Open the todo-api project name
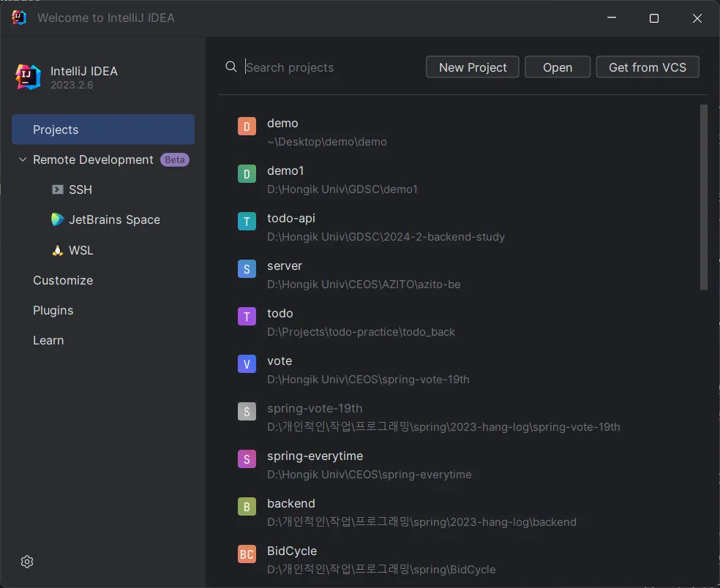 (291, 218)
